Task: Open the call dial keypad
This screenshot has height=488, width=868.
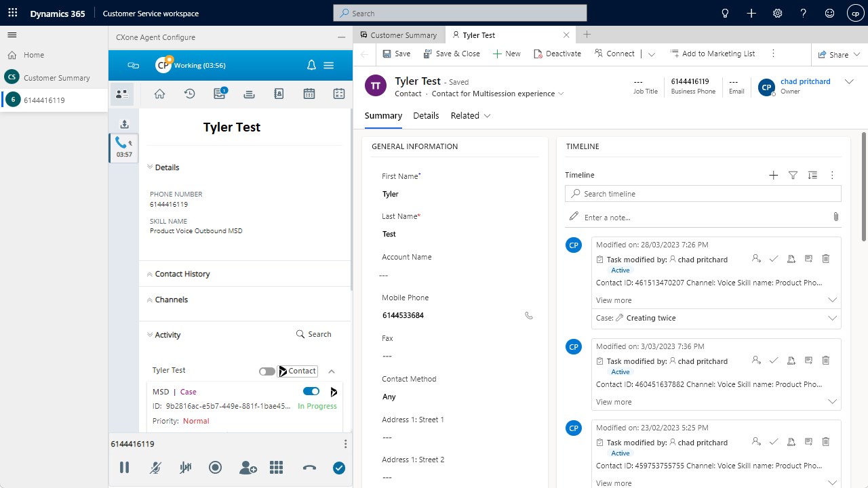Action: (x=276, y=468)
